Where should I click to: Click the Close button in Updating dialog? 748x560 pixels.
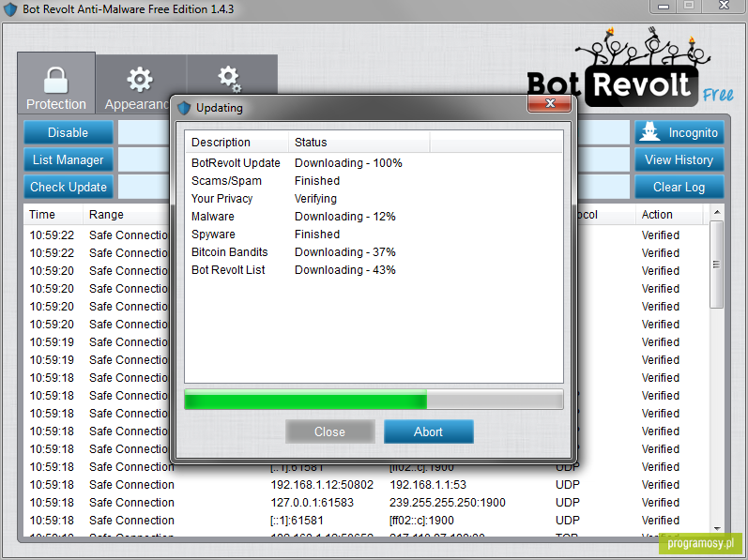pos(329,431)
